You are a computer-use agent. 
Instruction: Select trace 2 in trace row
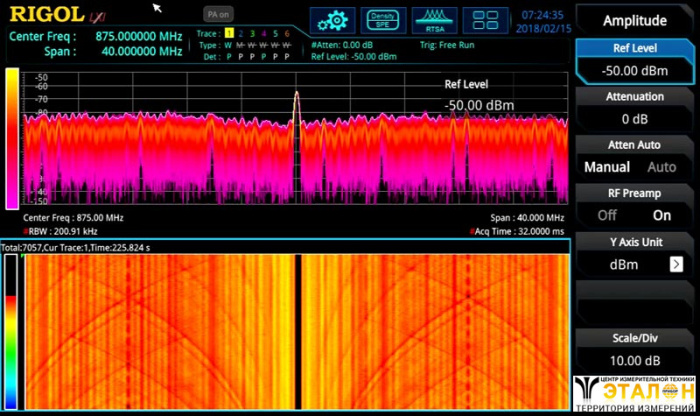click(x=240, y=33)
